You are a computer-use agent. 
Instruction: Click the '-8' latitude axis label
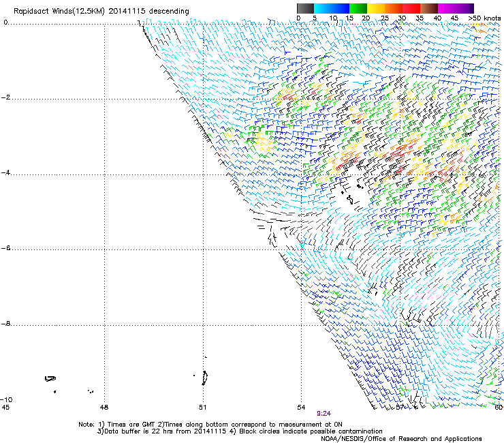(5, 324)
